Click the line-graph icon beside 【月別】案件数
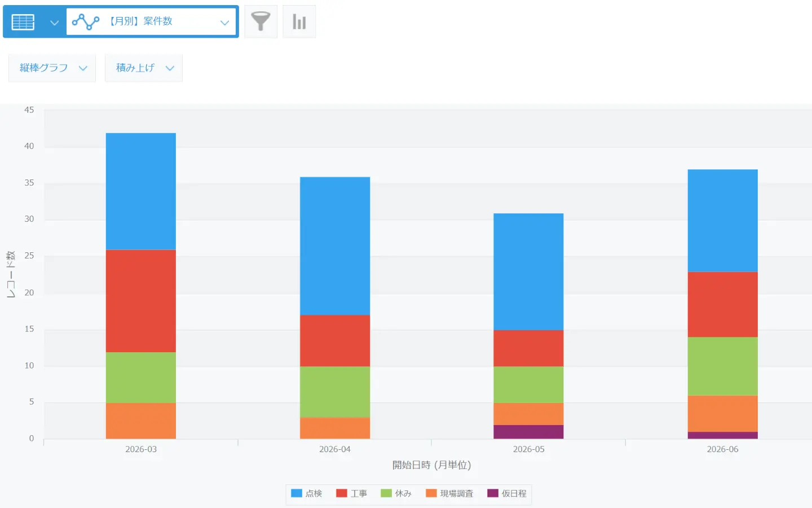Viewport: 812px width, 508px height. point(86,22)
